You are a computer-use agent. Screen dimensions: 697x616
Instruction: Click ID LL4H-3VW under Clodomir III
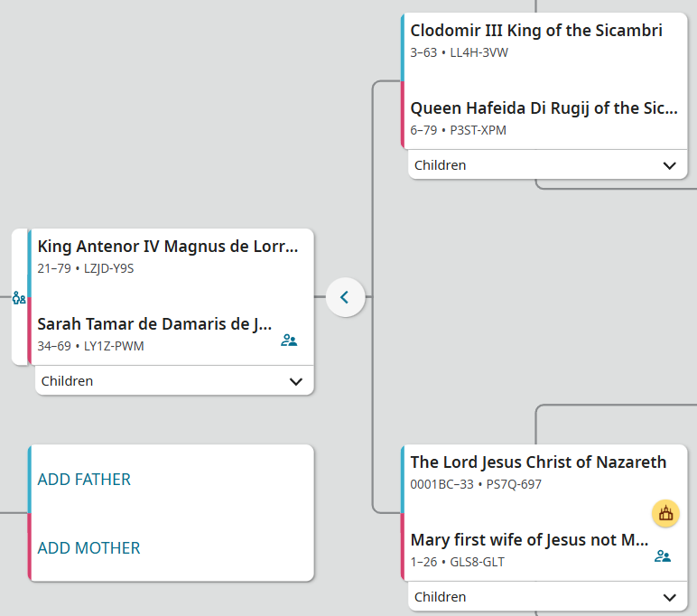click(x=479, y=52)
